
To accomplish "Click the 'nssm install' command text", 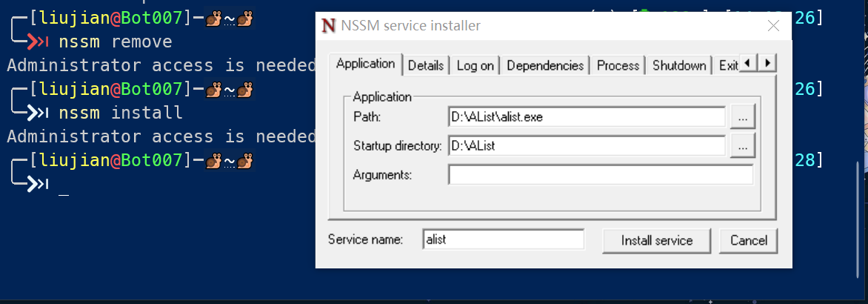I will pos(120,113).
